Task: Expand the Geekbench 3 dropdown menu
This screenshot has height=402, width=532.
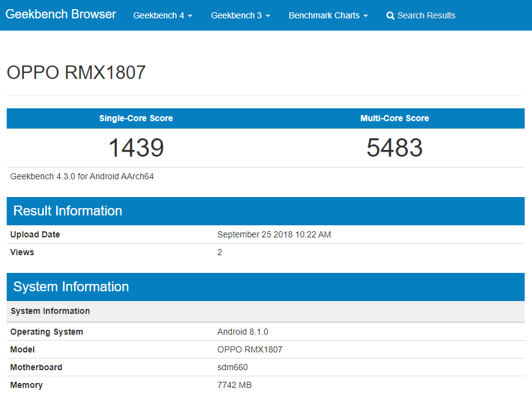Action: pos(240,16)
